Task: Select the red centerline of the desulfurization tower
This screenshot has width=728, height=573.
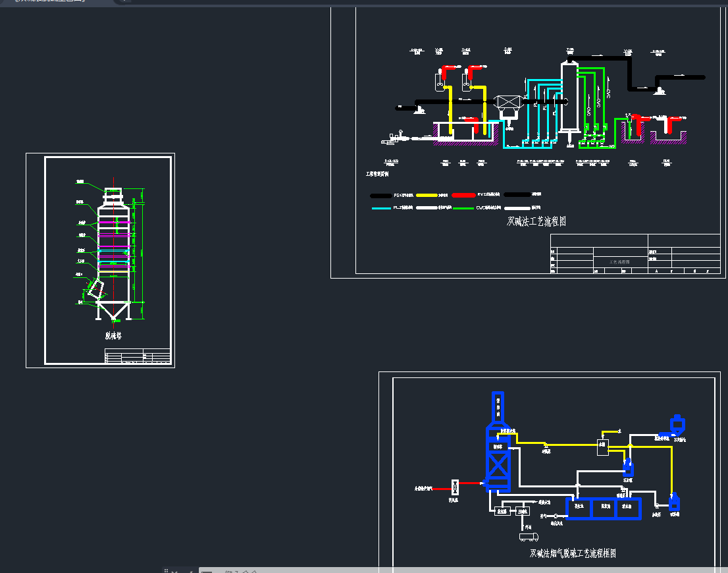Action: pos(114,254)
